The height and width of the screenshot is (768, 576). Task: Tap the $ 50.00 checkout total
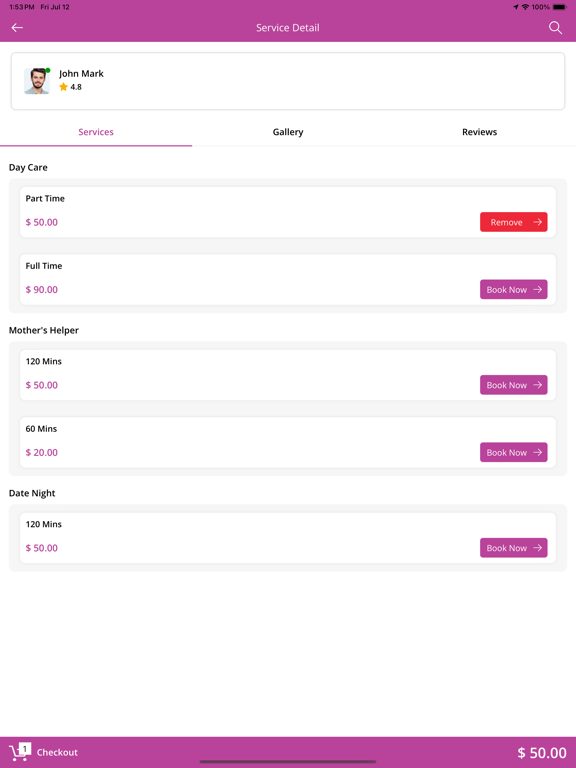point(542,752)
